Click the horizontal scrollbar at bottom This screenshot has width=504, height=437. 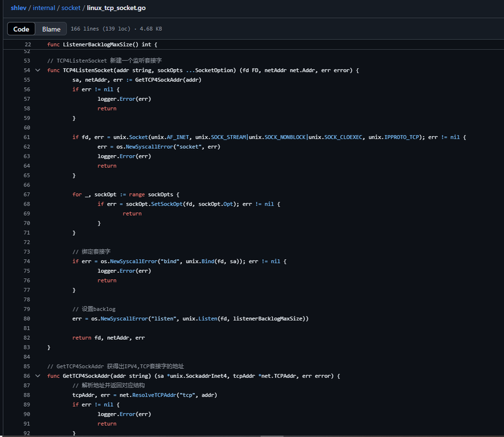[272, 436]
